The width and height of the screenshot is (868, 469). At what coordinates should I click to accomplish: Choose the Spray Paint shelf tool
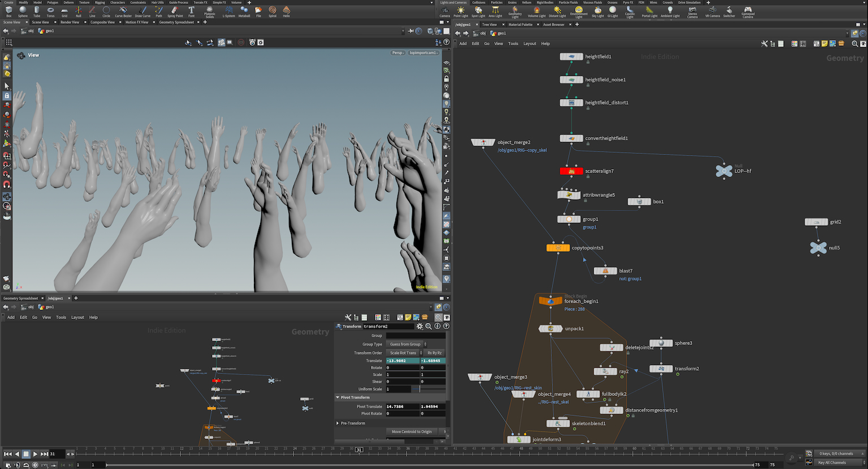[175, 11]
